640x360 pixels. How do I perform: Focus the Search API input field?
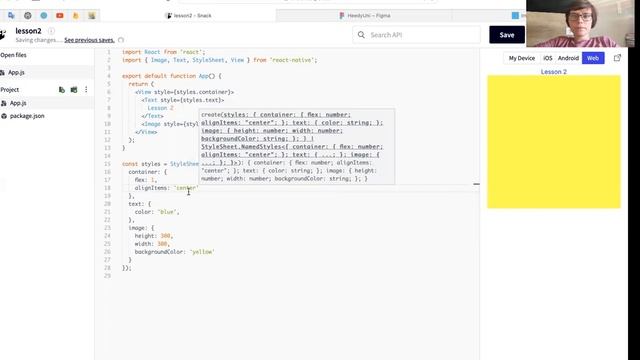(416, 35)
